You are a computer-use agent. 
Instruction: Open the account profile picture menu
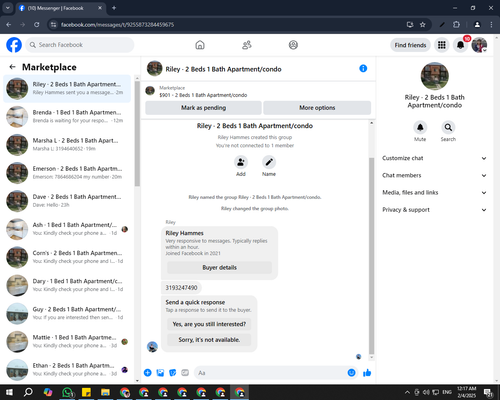tap(479, 45)
